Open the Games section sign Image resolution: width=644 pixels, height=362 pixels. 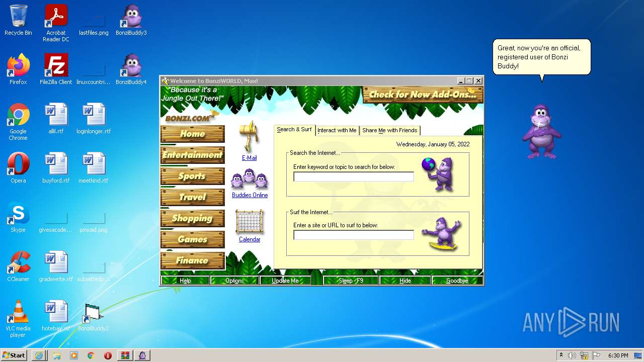point(193,239)
